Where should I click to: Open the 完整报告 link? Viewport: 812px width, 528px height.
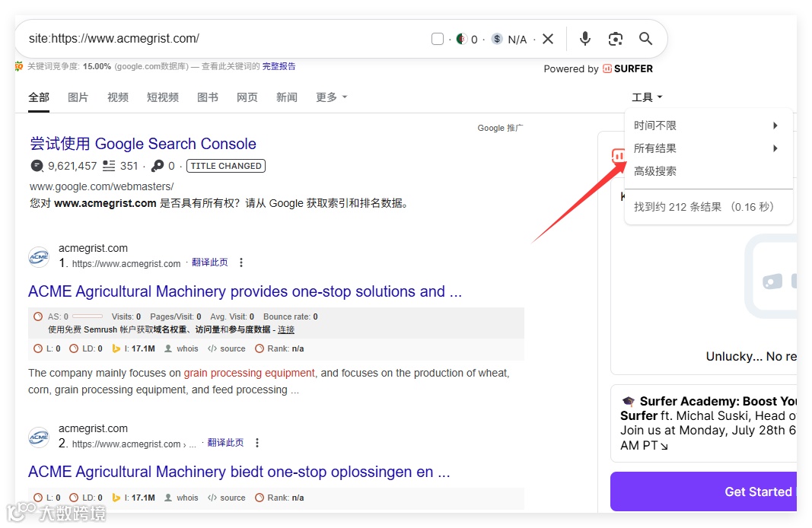tap(279, 66)
